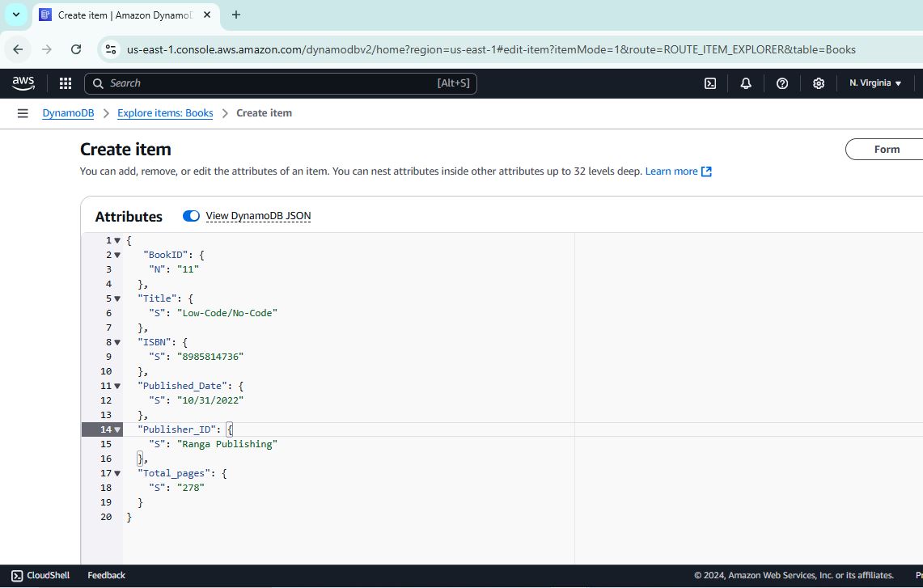Screen dimensions: 923x588
Task: Click the "BookID" key text
Action: (x=165, y=255)
